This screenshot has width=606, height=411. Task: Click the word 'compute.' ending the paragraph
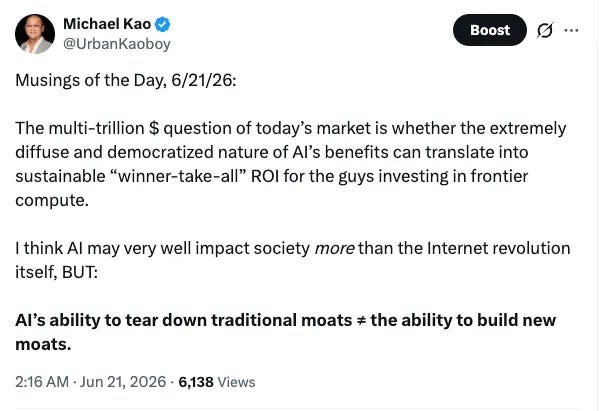pos(52,201)
